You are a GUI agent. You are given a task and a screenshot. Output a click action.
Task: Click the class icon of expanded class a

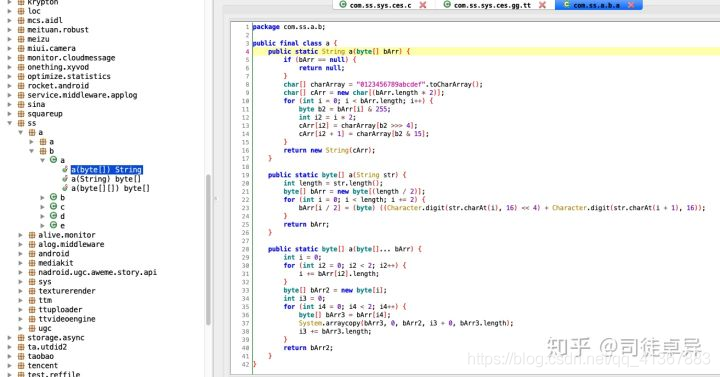[53, 160]
